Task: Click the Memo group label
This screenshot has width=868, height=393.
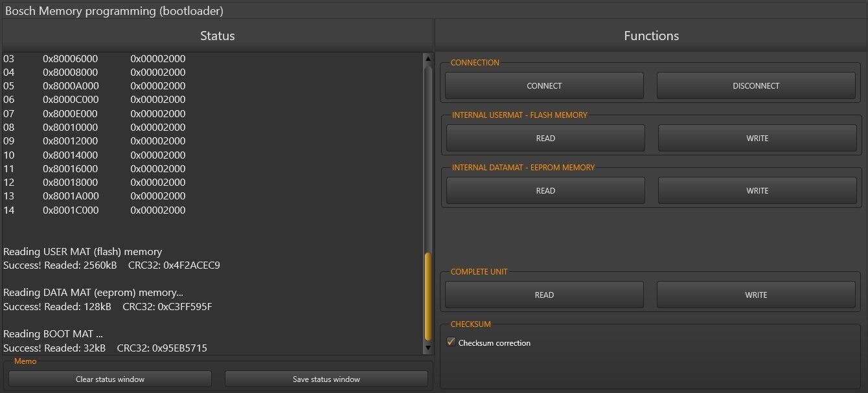Action: (25, 361)
